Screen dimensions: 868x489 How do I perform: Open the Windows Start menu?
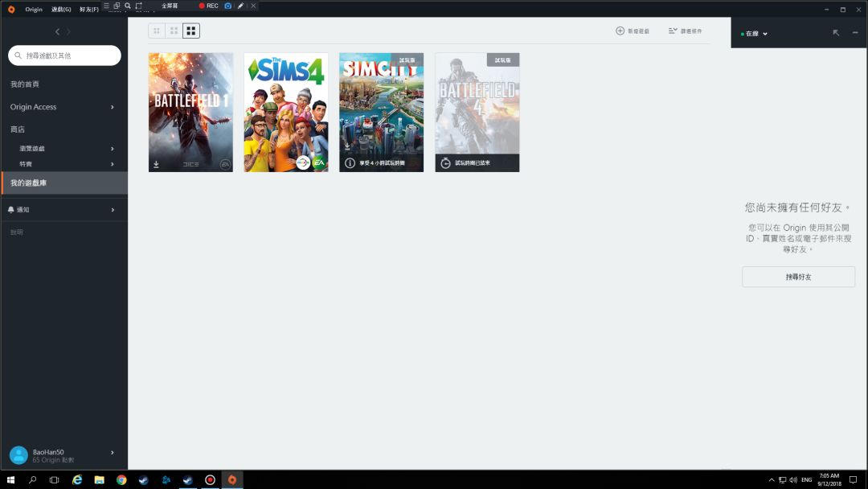pos(10,479)
